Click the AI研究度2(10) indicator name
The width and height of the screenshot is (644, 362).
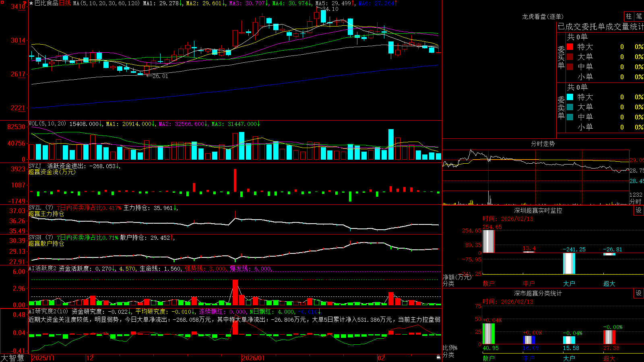coord(48,311)
